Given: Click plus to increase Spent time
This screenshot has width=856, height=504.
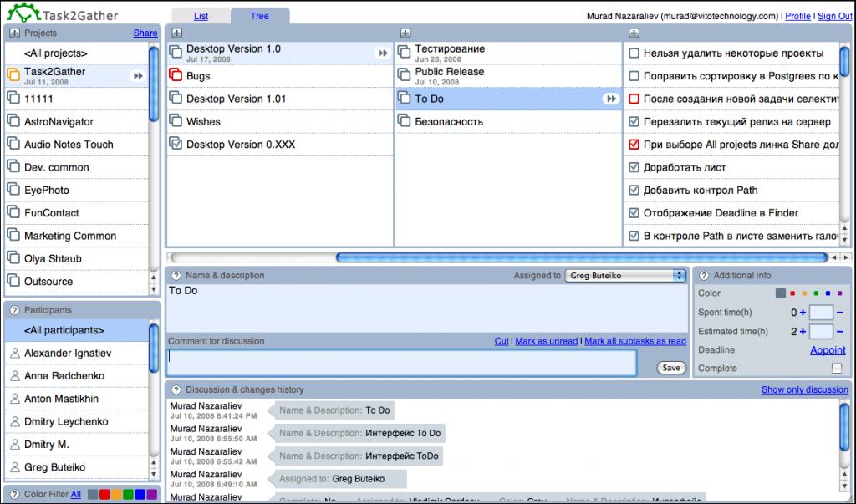Looking at the screenshot, I should [x=802, y=313].
